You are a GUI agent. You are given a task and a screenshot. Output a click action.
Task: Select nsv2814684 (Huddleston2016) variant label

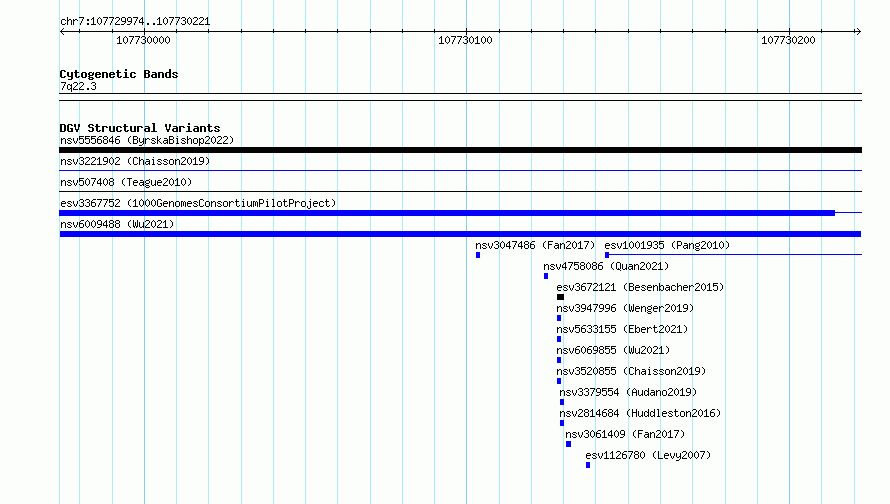(x=640, y=413)
